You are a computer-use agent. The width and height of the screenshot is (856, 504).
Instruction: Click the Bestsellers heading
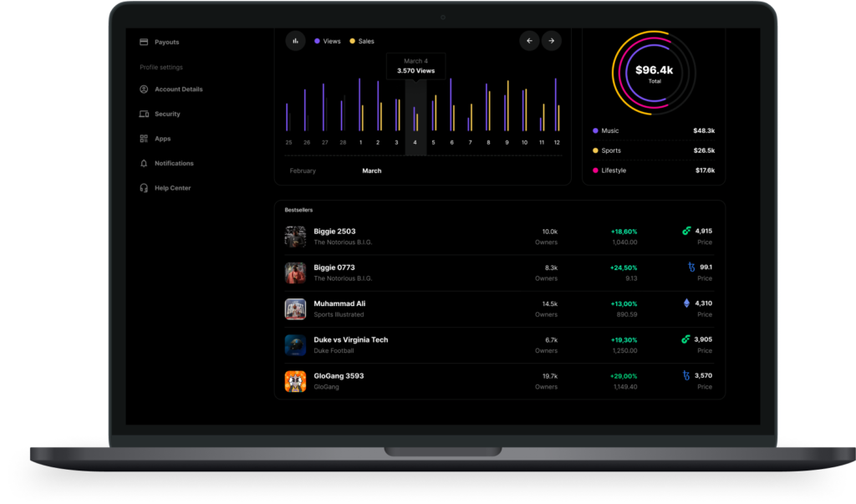pyautogui.click(x=298, y=210)
